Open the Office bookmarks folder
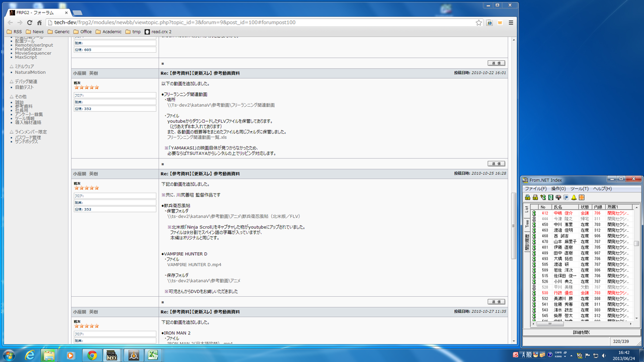 tap(83, 32)
